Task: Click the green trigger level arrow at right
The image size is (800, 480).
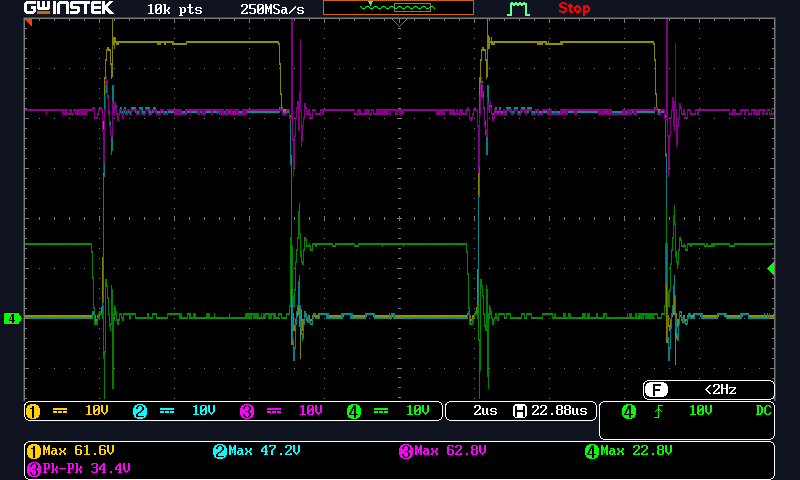Action: pyautogui.click(x=771, y=268)
